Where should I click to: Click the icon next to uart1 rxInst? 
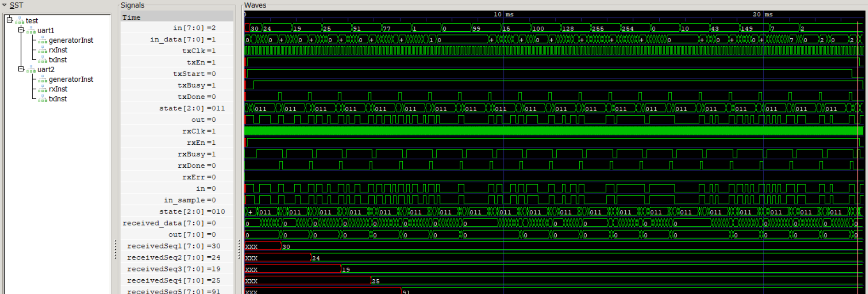click(42, 50)
